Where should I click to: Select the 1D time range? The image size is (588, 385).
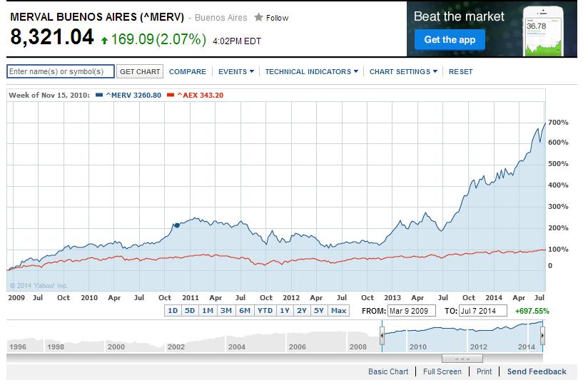(173, 311)
